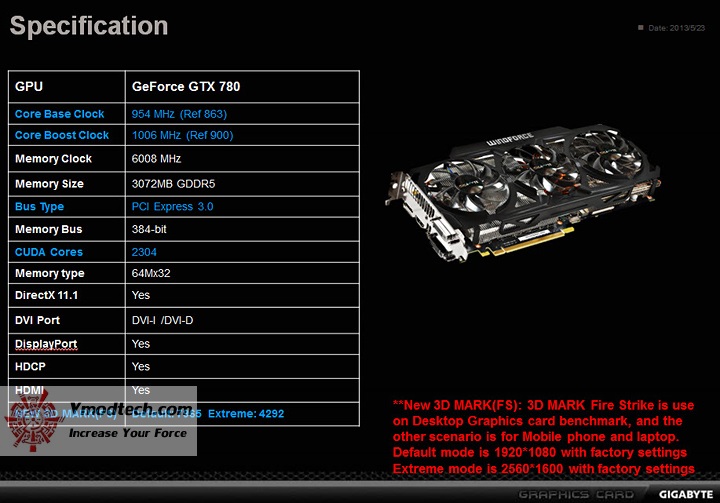Click the 'Memory type' label

click(x=50, y=273)
